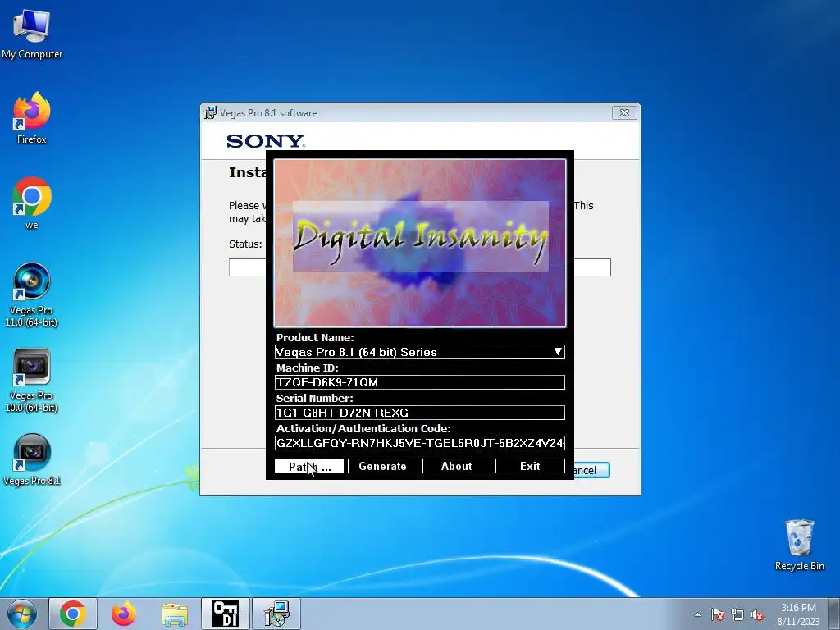Viewport: 840px width, 630px height.
Task: Open Firefox from the taskbar
Action: [124, 614]
